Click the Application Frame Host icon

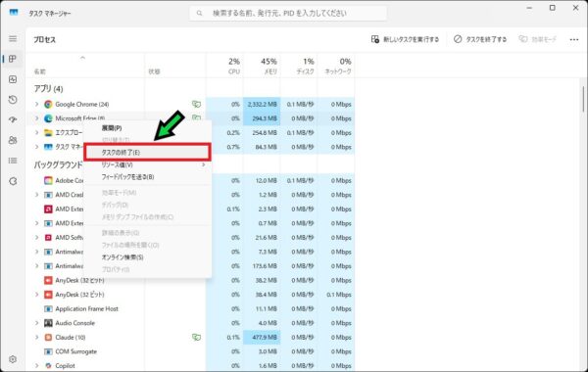(48, 308)
